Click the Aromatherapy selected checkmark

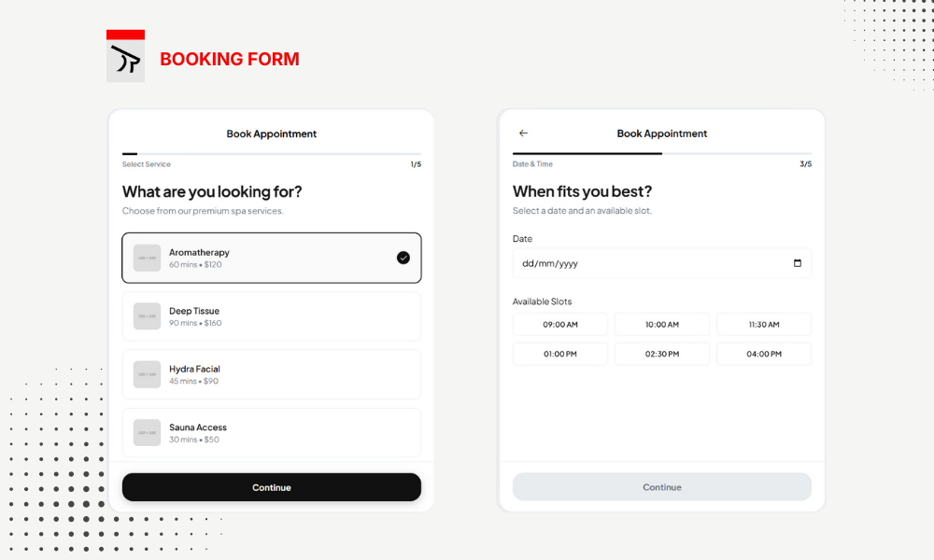(x=403, y=258)
